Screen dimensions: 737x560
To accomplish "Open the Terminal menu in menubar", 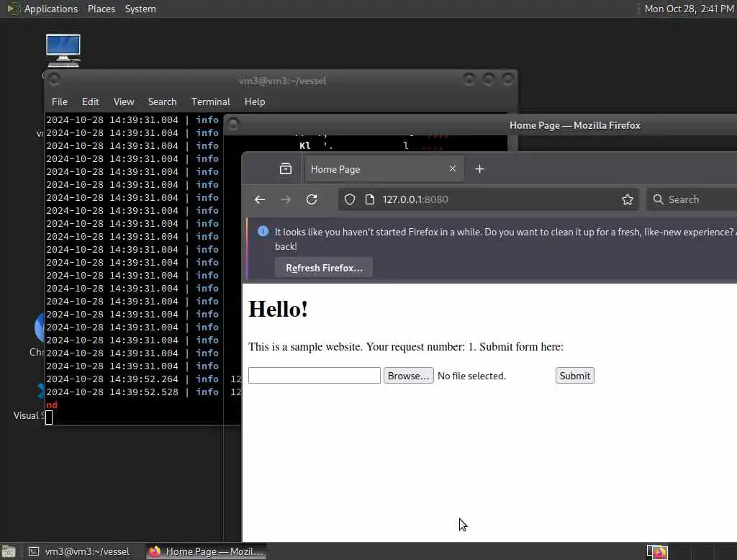I will click(x=211, y=101).
